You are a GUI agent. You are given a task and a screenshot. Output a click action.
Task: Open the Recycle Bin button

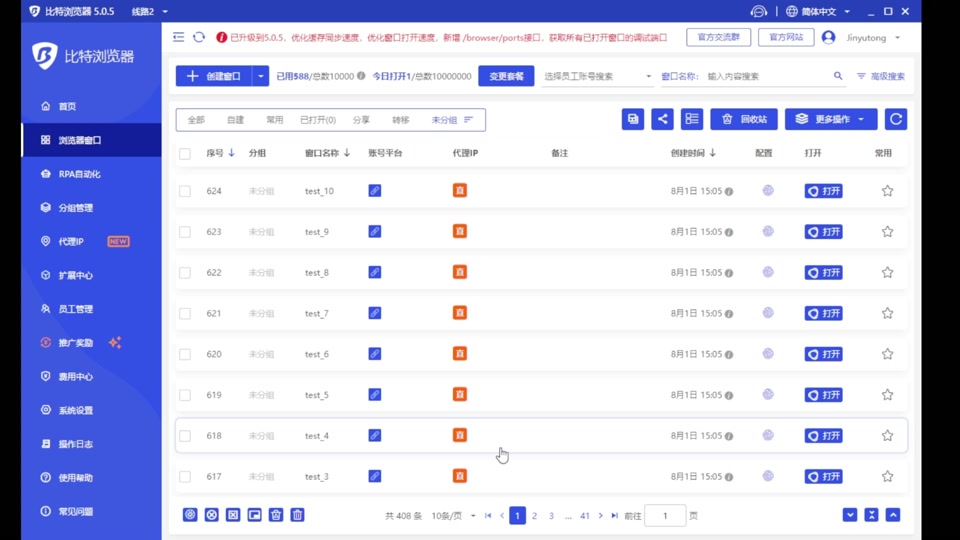(x=744, y=119)
